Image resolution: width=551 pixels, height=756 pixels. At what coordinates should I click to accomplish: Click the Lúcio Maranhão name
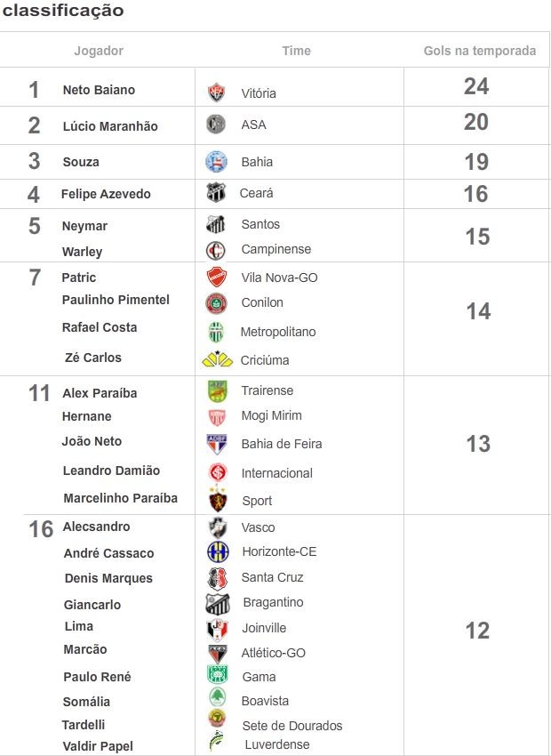pyautogui.click(x=110, y=126)
